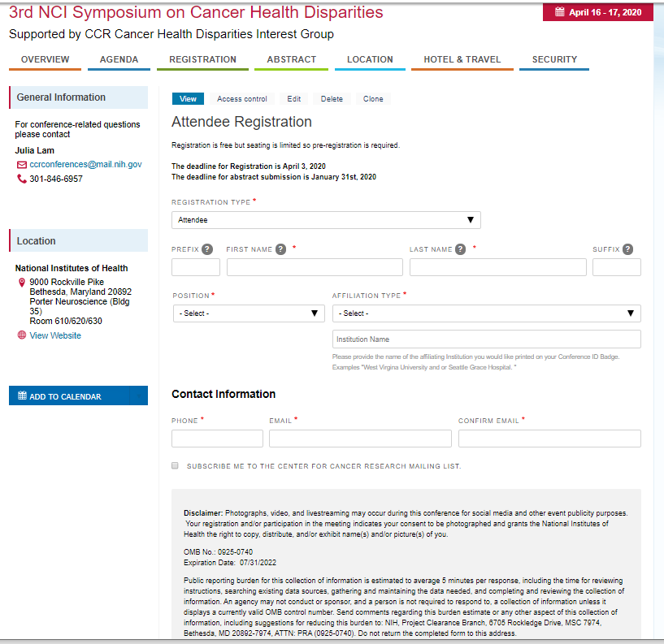Viewport: 664px width, 644px height.
Task: Click the Institution Name input field
Action: pos(486,339)
